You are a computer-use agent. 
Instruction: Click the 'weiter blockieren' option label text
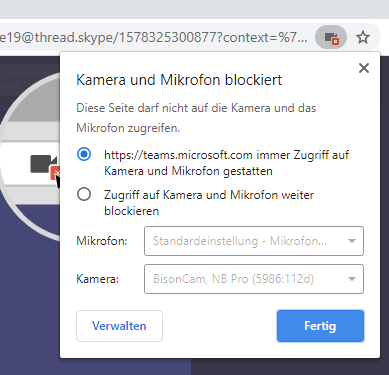point(209,203)
